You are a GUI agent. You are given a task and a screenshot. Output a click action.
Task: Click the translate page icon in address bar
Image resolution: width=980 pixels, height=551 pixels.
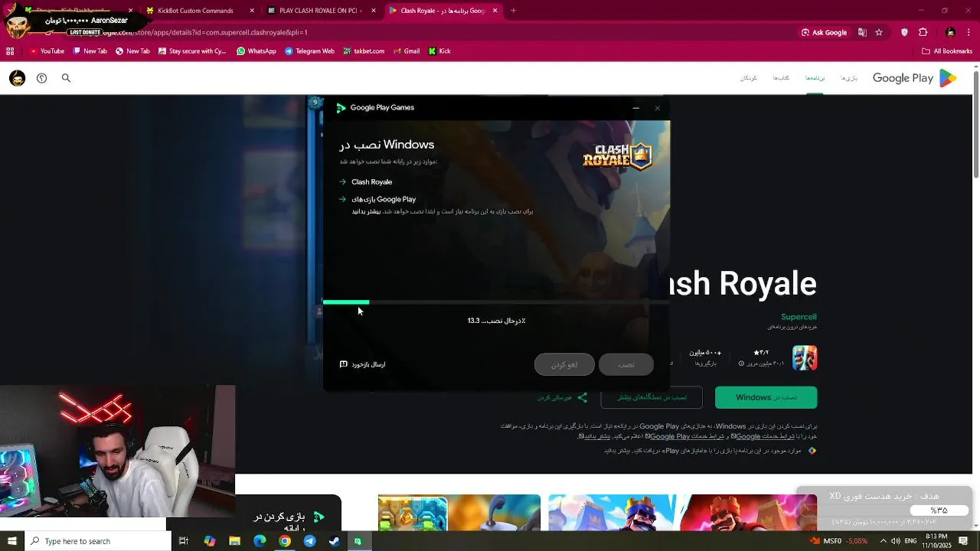tap(862, 32)
